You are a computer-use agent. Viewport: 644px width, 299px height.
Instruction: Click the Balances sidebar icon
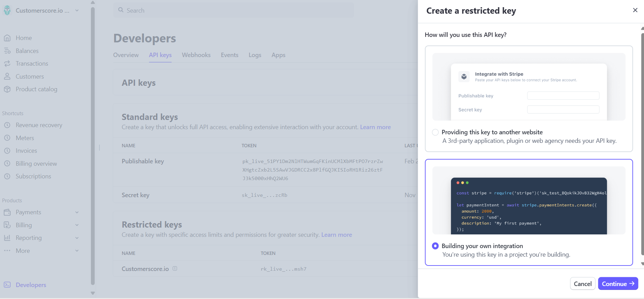pos(7,51)
